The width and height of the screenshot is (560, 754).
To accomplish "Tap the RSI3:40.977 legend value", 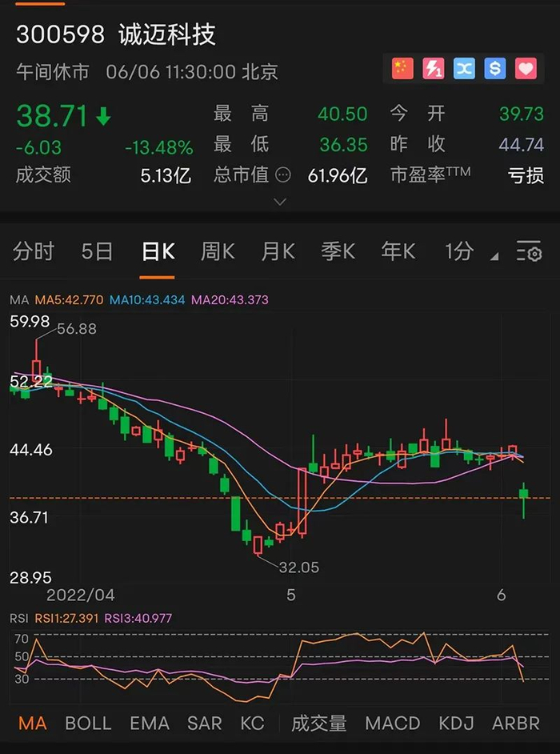I will pyautogui.click(x=138, y=619).
